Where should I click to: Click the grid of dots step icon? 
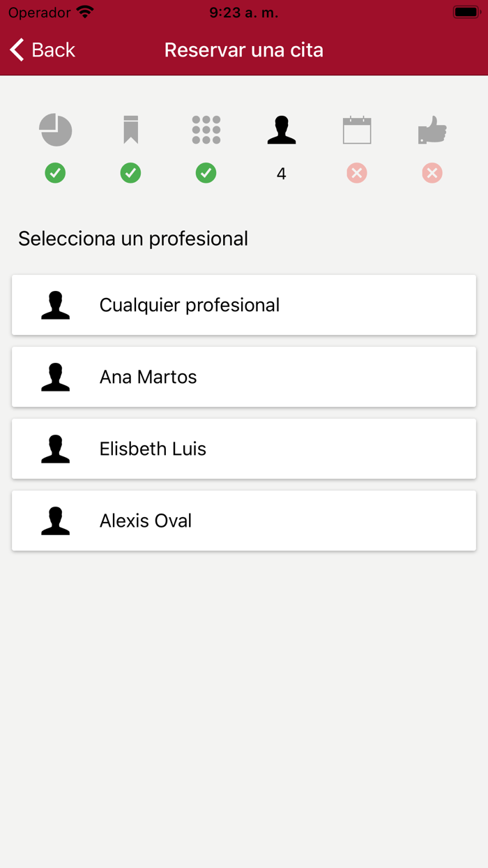pos(206,130)
